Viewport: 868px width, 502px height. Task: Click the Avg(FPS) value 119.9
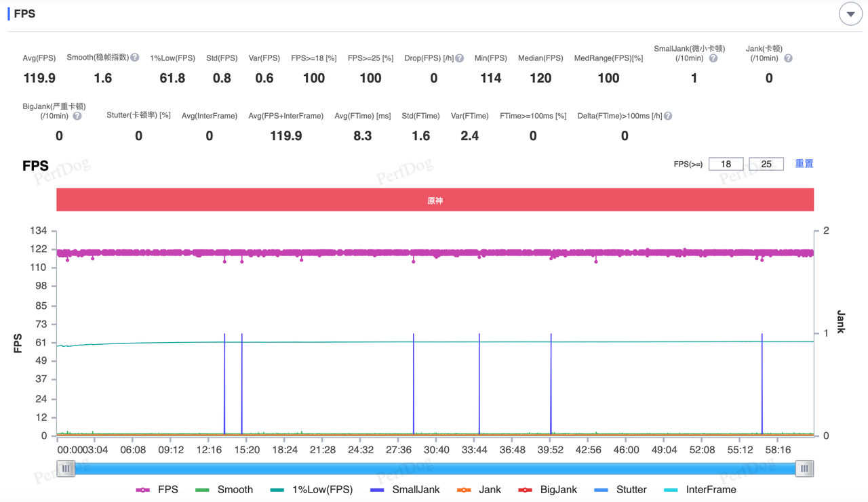click(39, 78)
